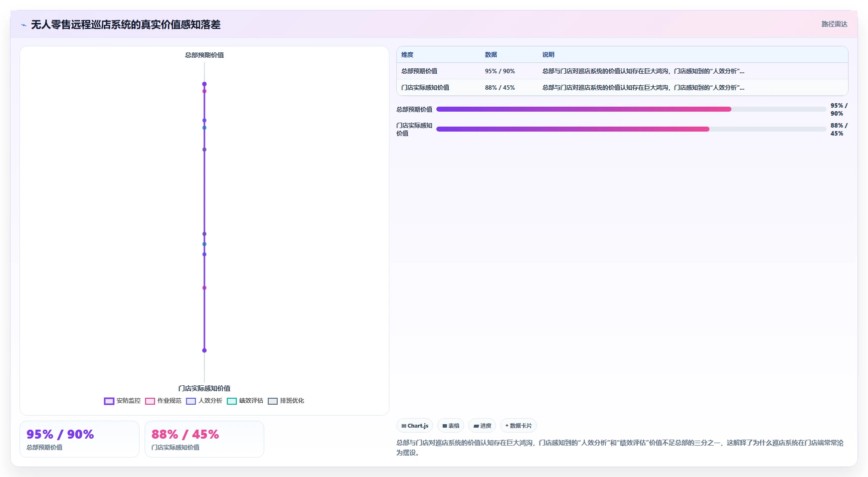
Task: Select the 总部预期价值 table row
Action: (622, 71)
